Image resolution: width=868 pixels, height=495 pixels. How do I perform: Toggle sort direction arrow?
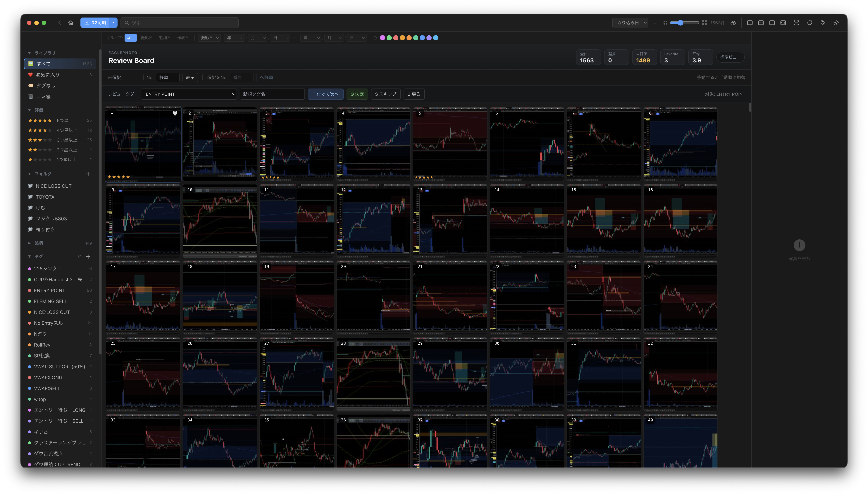(655, 23)
